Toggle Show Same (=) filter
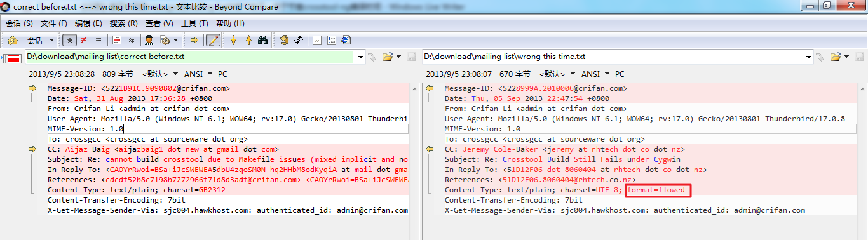 pyautogui.click(x=98, y=40)
